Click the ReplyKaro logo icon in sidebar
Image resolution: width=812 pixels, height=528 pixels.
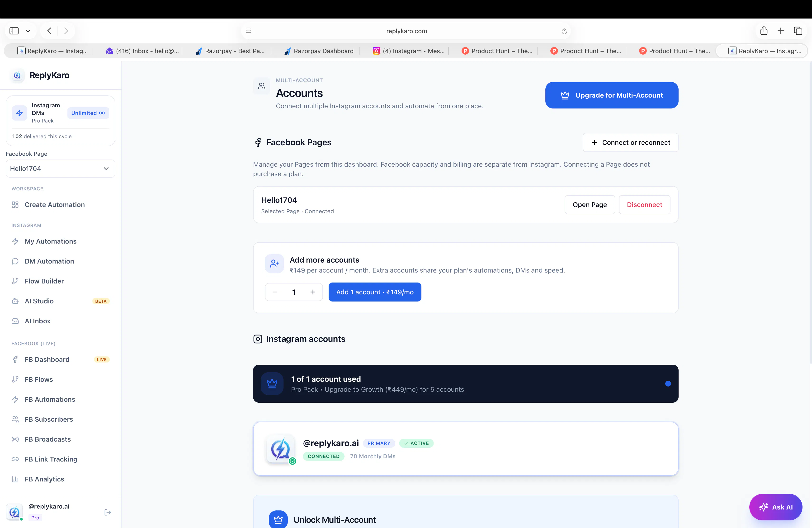point(17,75)
